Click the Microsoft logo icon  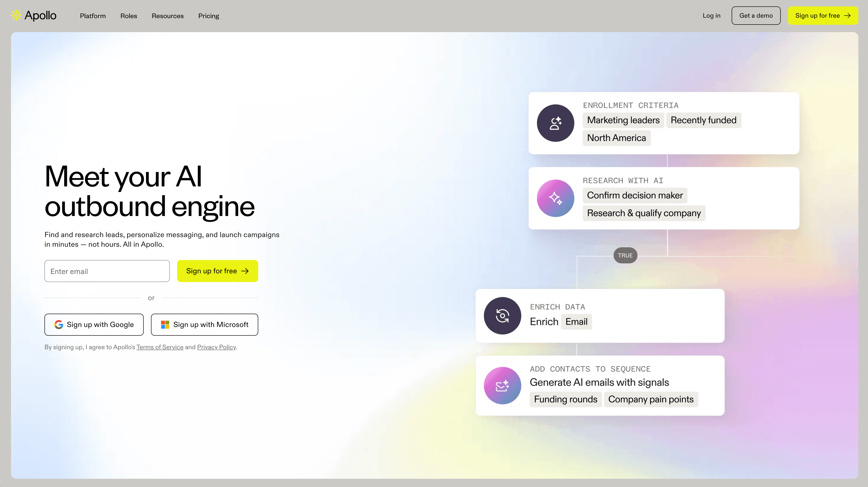click(165, 324)
